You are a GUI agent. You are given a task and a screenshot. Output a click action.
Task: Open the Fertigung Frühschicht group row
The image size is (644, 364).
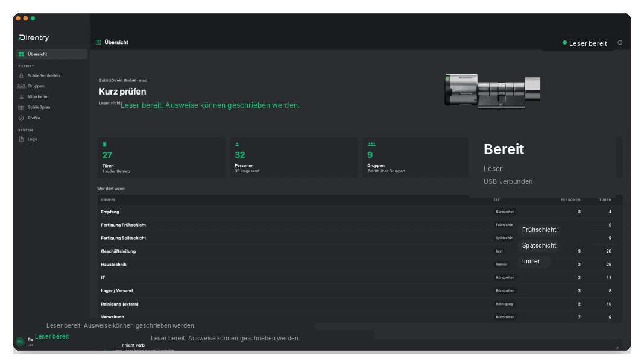click(x=360, y=225)
